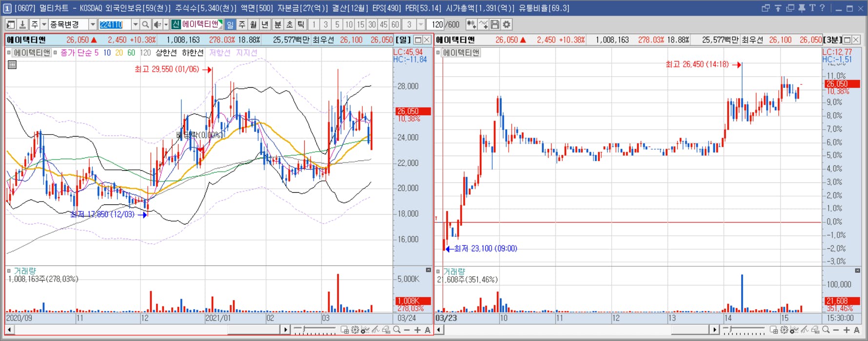Click the download arrow toolbar icon

click(22, 24)
